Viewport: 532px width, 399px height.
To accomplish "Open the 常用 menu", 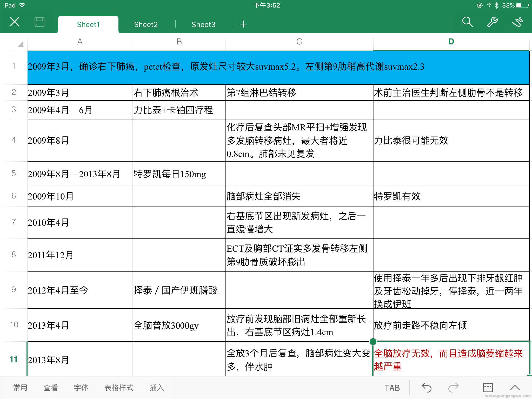I will [20, 388].
